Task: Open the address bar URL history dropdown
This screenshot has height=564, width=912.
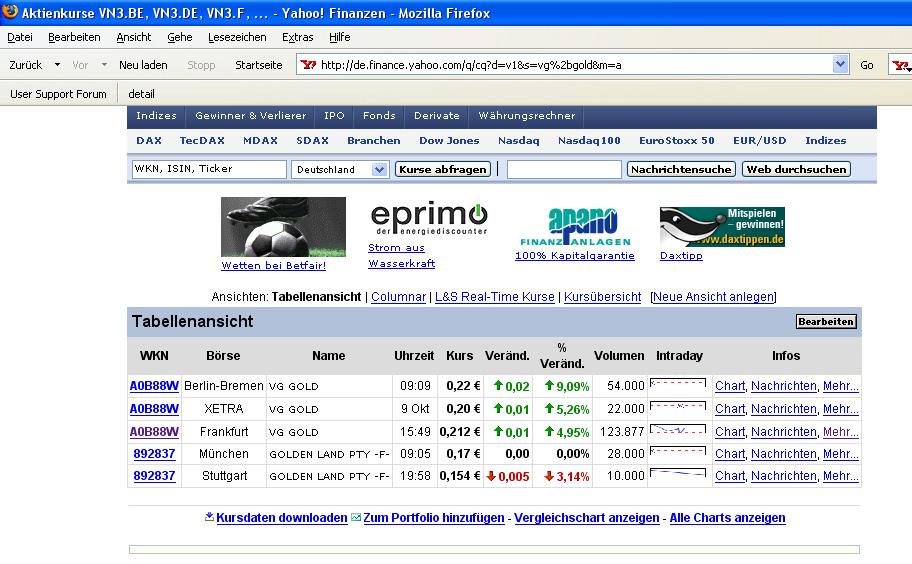Action: [840, 64]
